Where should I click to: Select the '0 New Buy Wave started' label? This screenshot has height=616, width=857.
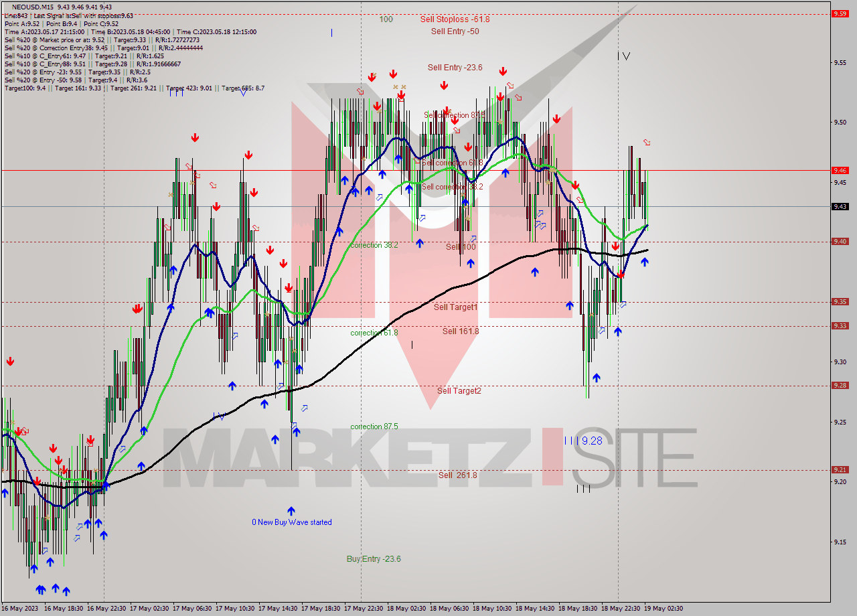point(291,522)
